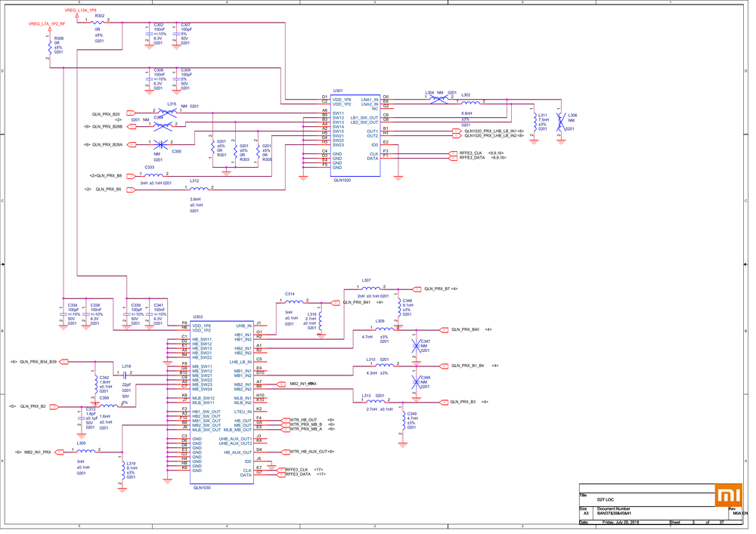The image size is (756, 534).
Task: Click resistor designator R305
Action: point(267,159)
